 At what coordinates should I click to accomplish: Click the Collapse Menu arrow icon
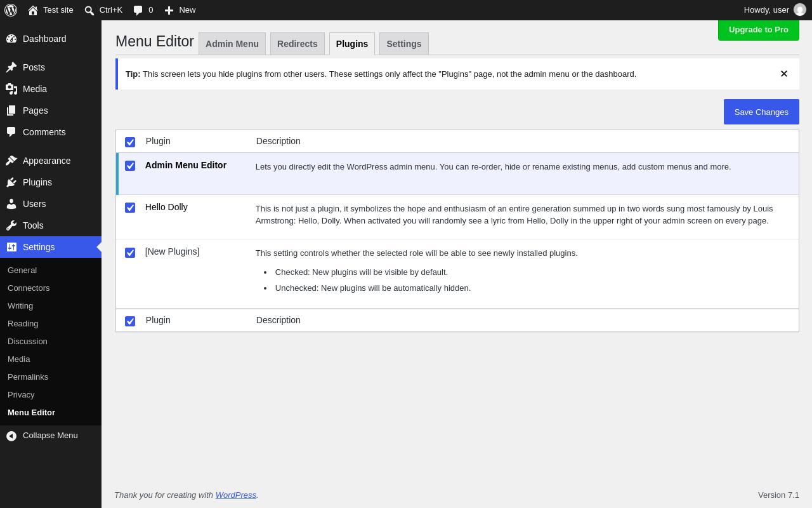pos(11,436)
